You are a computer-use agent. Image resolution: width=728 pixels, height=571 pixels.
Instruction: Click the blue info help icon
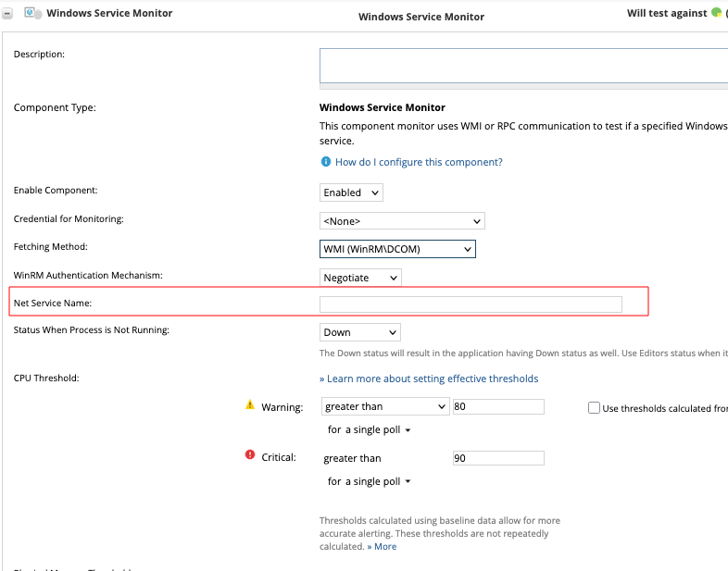point(325,162)
